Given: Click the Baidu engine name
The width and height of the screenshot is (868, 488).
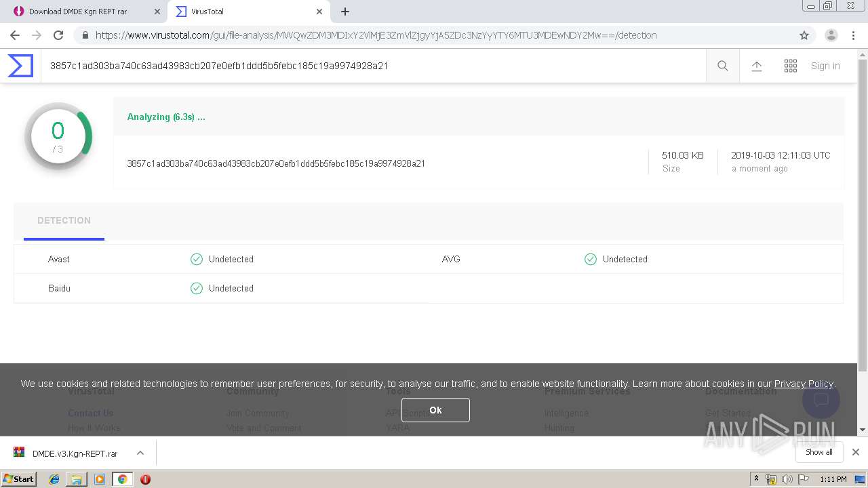Looking at the screenshot, I should click(59, 288).
